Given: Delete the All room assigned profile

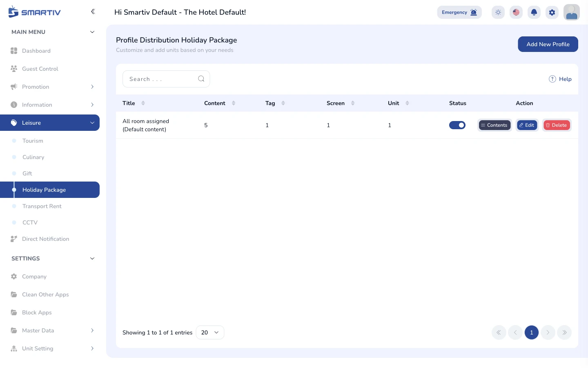Looking at the screenshot, I should 557,125.
